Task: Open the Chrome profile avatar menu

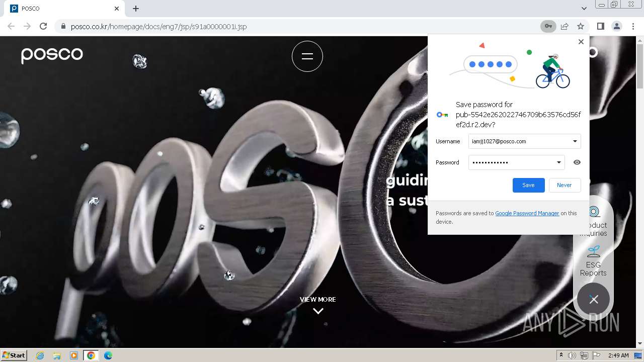Action: tap(616, 26)
